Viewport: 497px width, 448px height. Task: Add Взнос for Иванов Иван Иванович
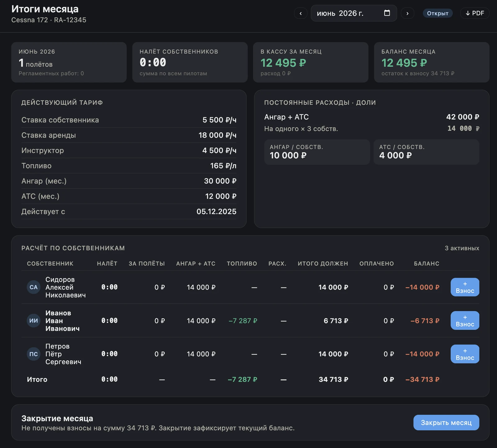click(465, 321)
